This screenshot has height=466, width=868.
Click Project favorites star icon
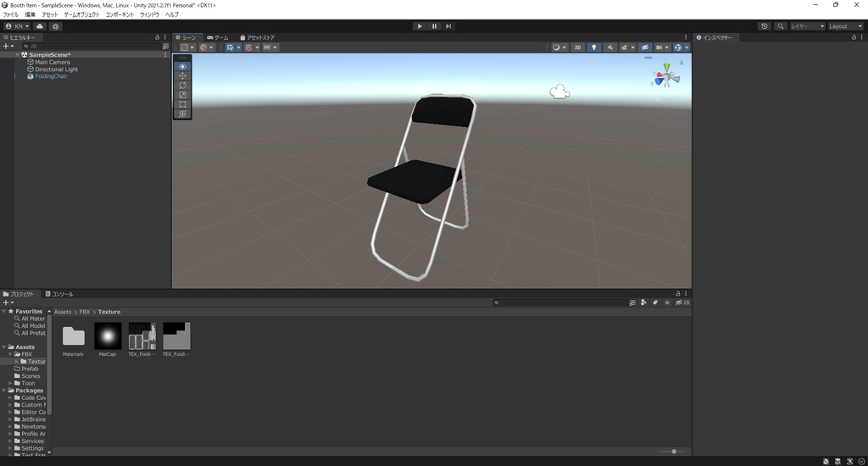click(x=667, y=302)
